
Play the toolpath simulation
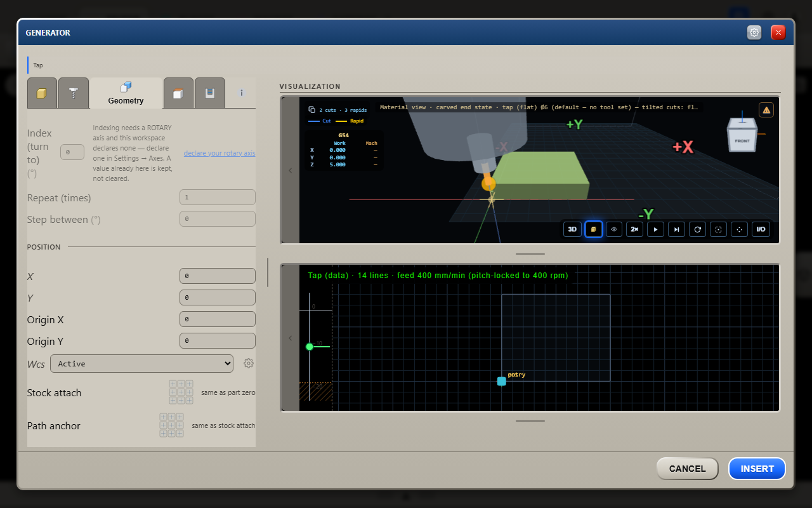(655, 229)
